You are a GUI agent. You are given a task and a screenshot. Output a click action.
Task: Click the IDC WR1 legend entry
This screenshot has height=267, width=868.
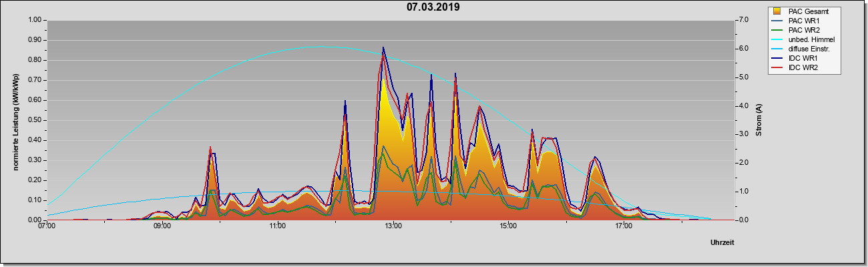coord(803,59)
